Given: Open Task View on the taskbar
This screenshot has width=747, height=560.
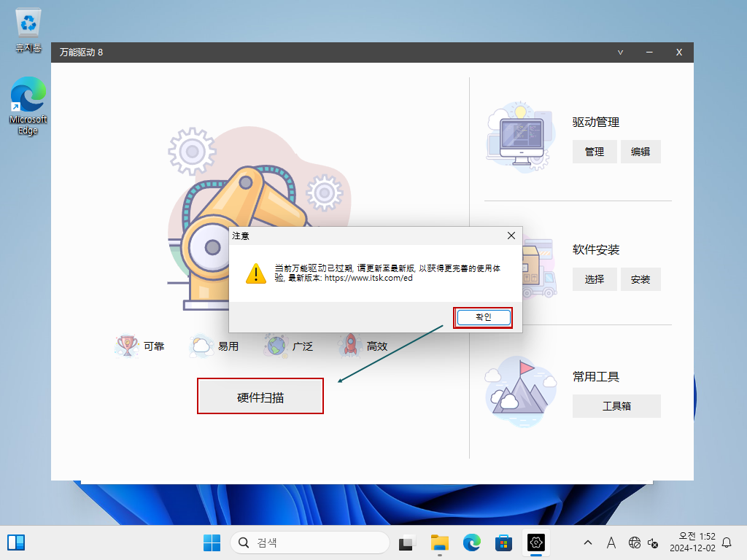Looking at the screenshot, I should (x=406, y=542).
